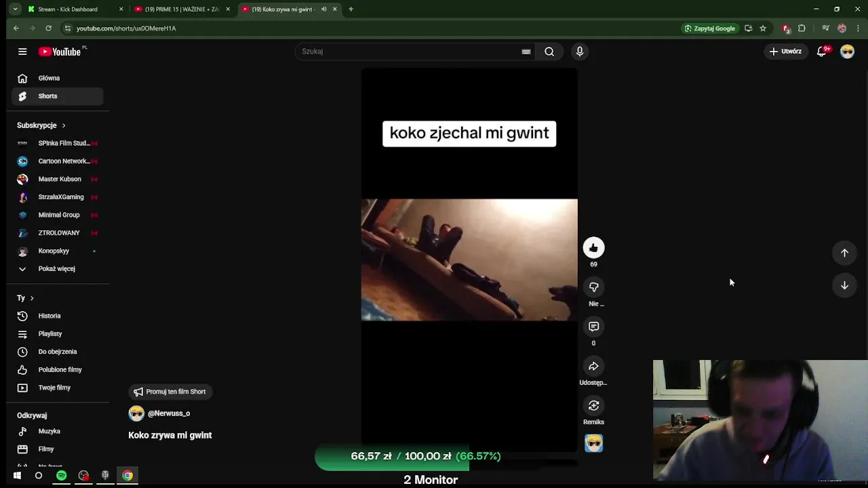
Task: Open Minimal Group channel
Action: tap(57, 215)
